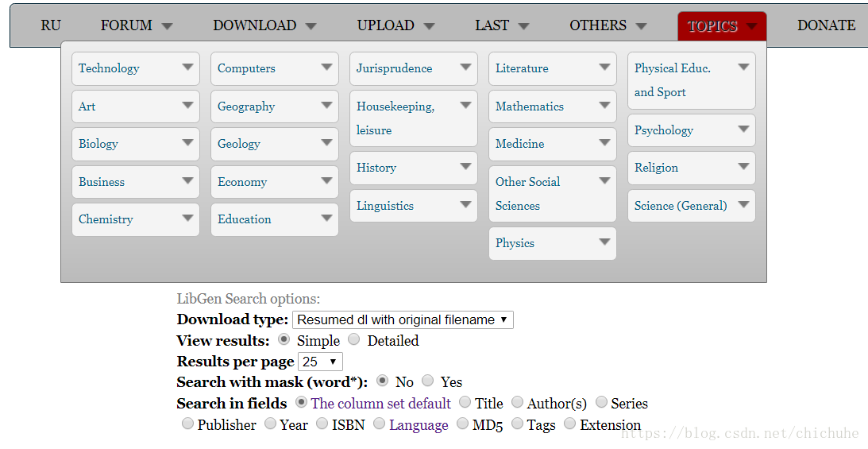Open the Jurisprudence topic arrow
868x449 pixels.
(465, 67)
